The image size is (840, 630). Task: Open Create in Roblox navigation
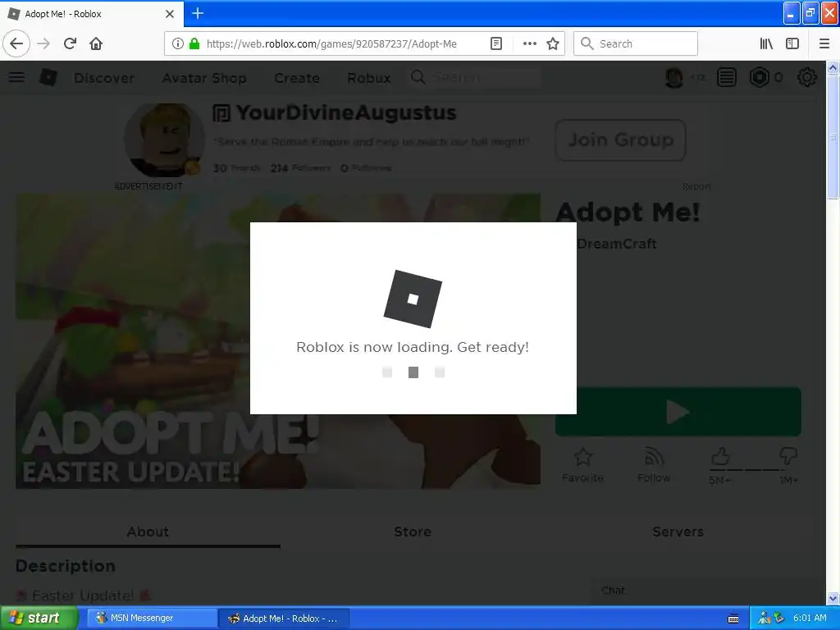297,78
